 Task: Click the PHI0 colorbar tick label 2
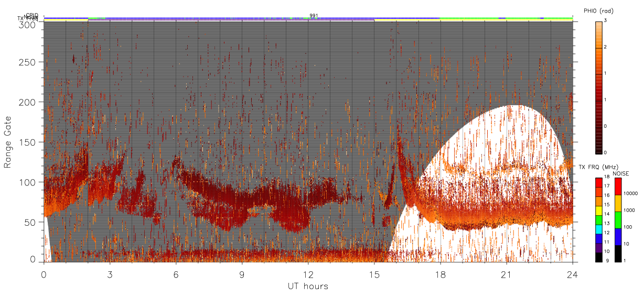[x=606, y=48]
